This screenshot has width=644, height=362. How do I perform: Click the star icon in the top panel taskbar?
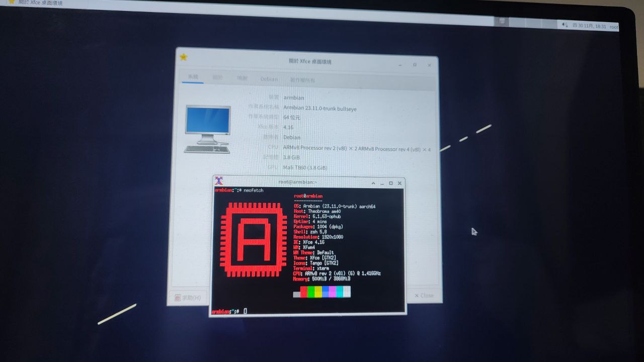click(x=12, y=3)
